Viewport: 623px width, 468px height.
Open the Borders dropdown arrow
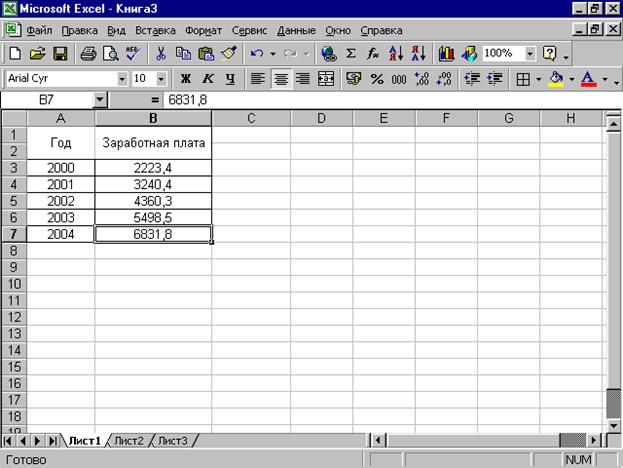pyautogui.click(x=538, y=79)
